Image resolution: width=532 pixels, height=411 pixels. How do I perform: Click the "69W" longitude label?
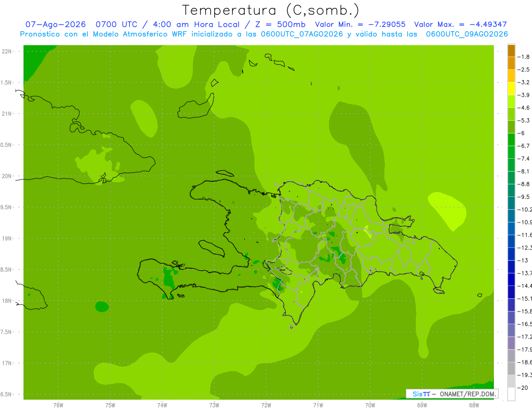[422, 405]
